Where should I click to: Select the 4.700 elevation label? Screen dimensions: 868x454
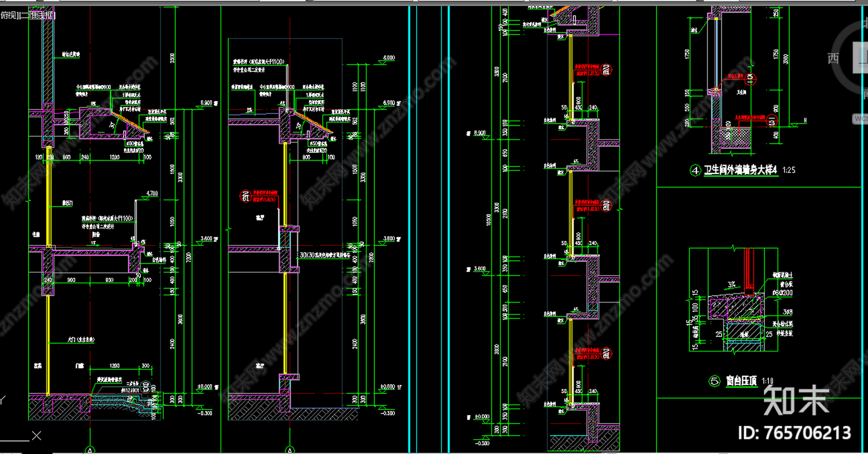tap(152, 193)
